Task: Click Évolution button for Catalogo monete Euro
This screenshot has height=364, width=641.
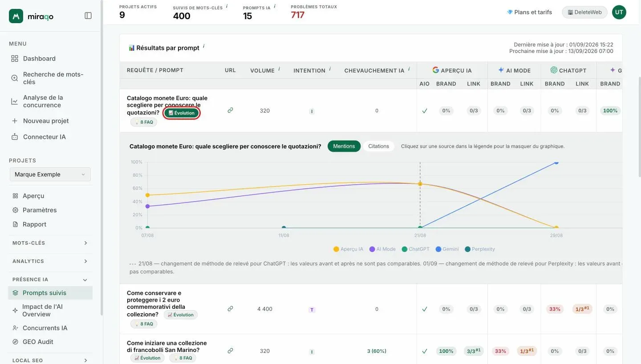Action: point(182,113)
